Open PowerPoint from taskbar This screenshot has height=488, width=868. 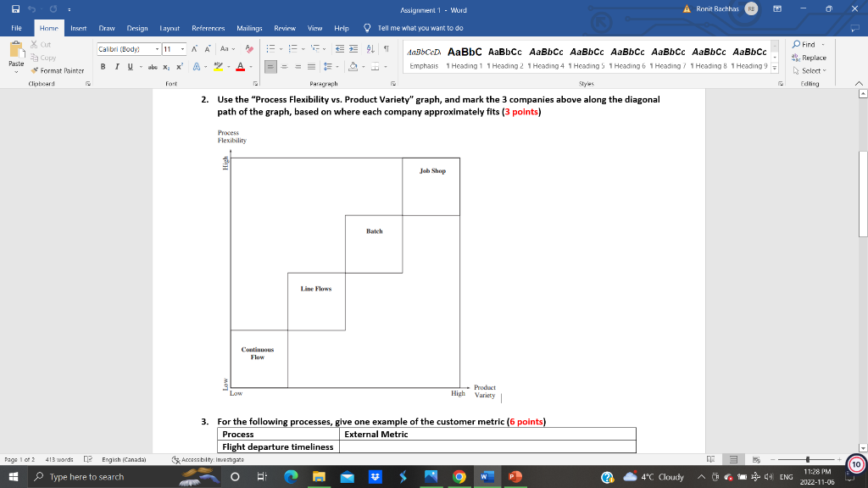tap(515, 477)
